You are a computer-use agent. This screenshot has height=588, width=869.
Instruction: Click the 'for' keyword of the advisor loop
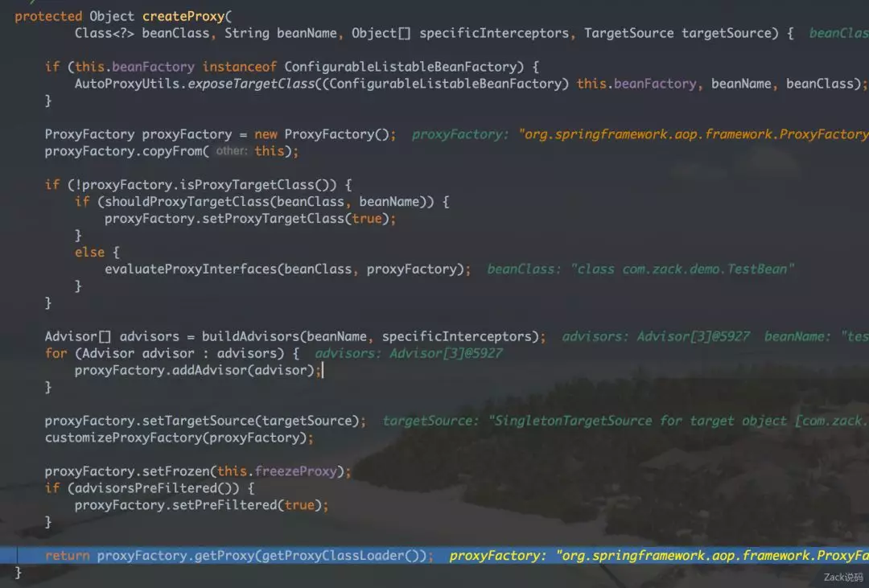pyautogui.click(x=56, y=353)
